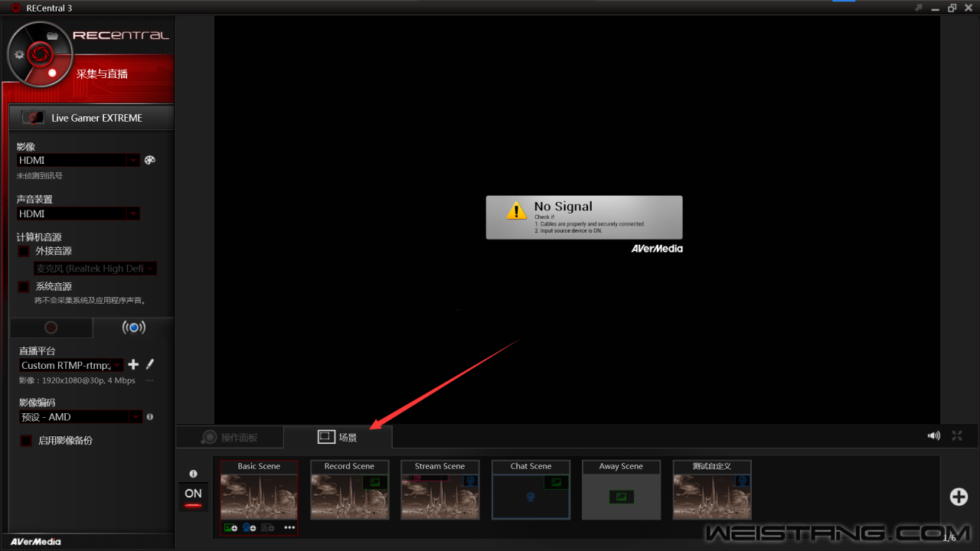The width and height of the screenshot is (980, 551).
Task: Open the 麦克风 (Realtek High Defi microphone dropdown
Action: tap(96, 269)
